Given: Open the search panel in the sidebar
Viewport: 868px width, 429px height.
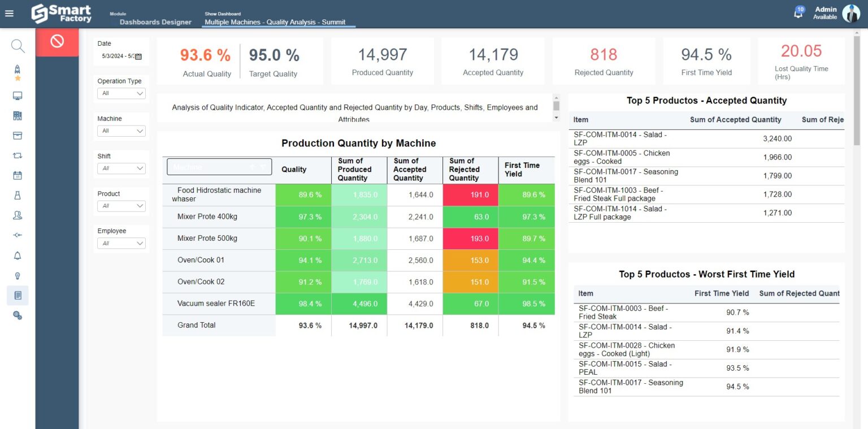Looking at the screenshot, I should [17, 45].
